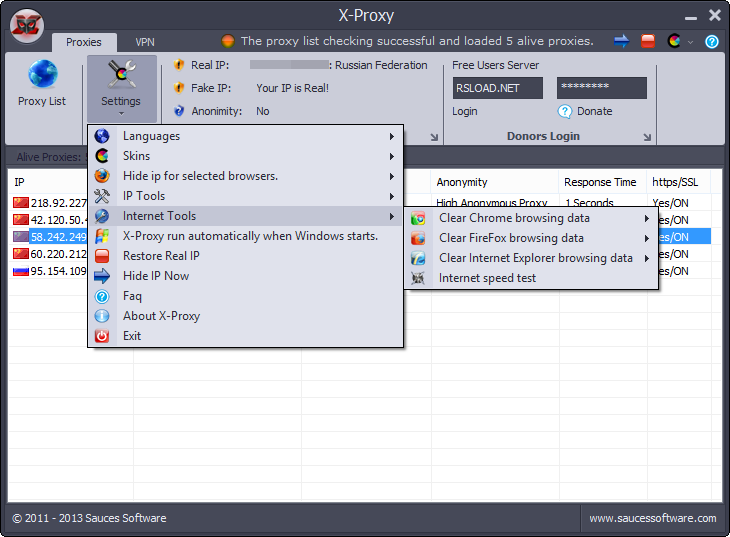
Task: Click the Internet Tools globe icon
Action: click(x=102, y=216)
